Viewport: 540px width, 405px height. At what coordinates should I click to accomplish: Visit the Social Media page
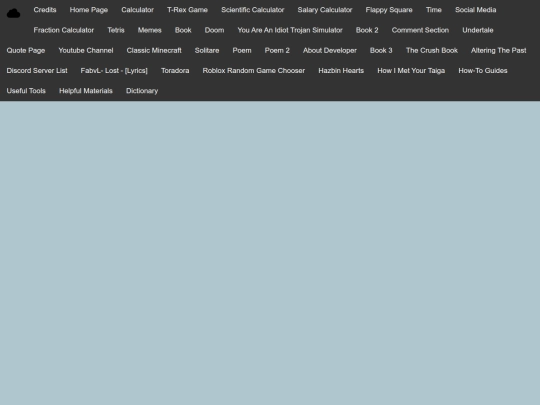coord(476,10)
